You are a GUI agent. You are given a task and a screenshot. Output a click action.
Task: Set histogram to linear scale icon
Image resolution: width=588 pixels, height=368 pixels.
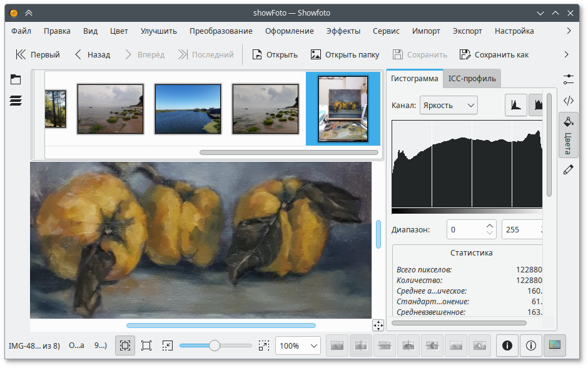(516, 104)
